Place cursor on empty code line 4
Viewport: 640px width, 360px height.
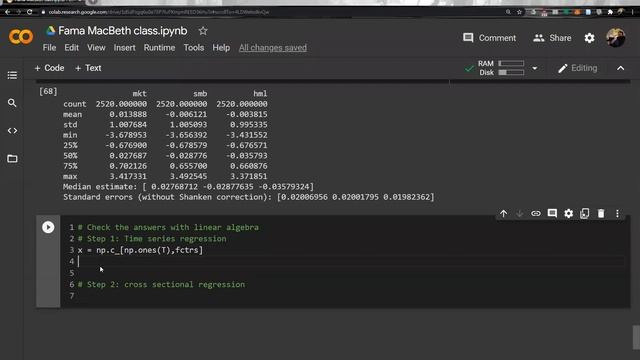pyautogui.click(x=350, y=261)
